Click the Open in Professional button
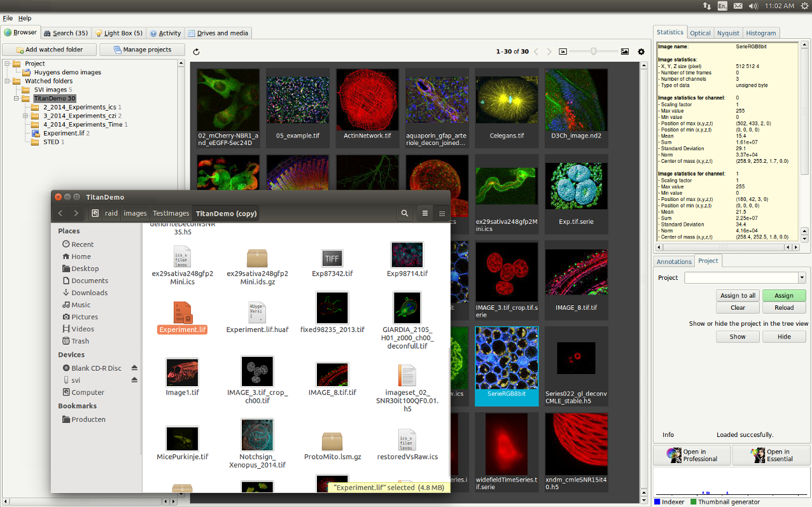The width and height of the screenshot is (812, 507). point(692,455)
